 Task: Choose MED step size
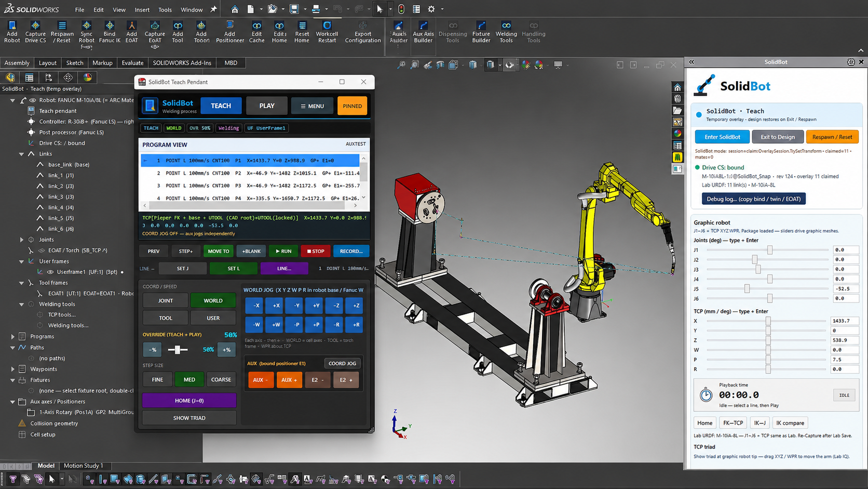pyautogui.click(x=189, y=380)
